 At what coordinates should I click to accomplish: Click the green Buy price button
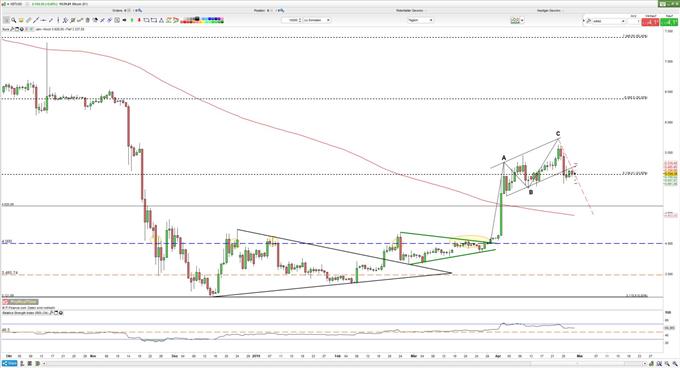[x=669, y=22]
